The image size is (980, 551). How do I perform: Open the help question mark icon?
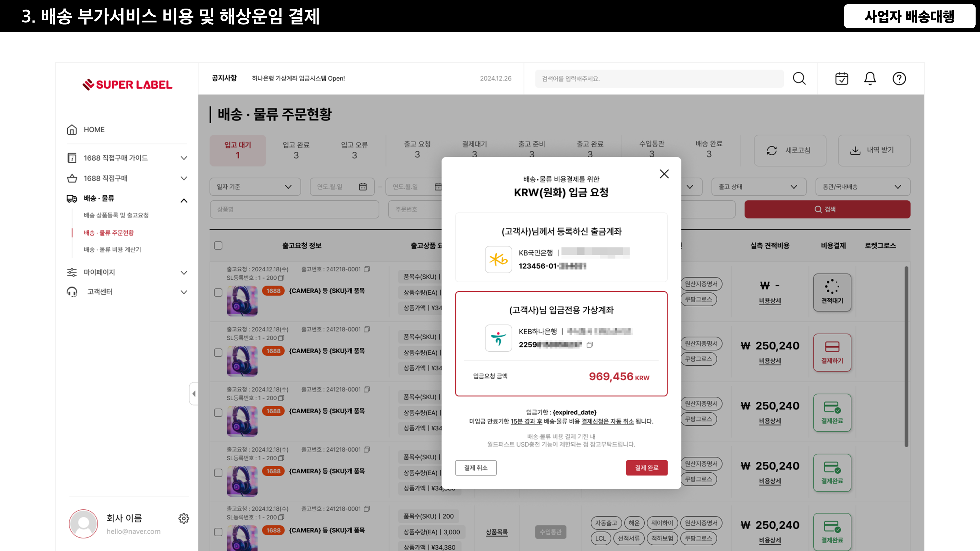[899, 79]
